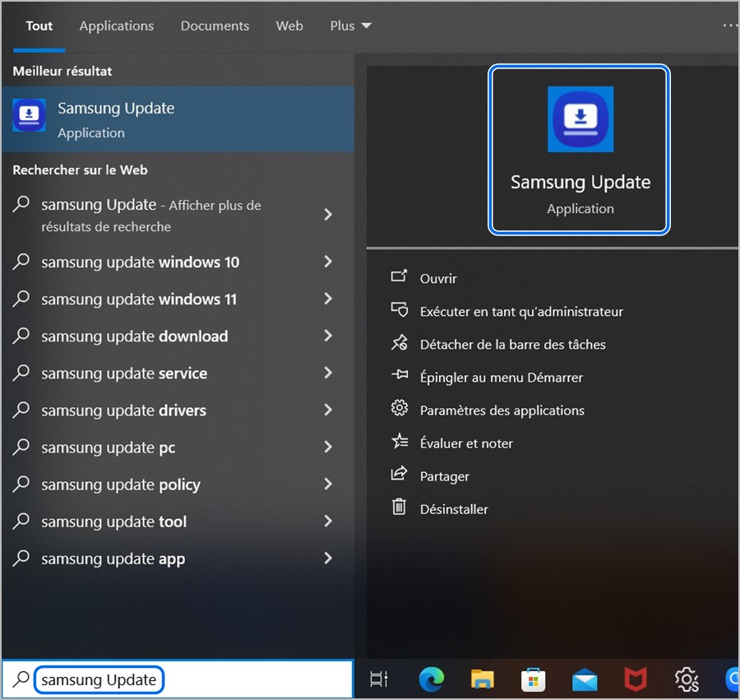Screen dimensions: 740x700
Task: Open Microsoft Edge from the taskbar
Action: pyautogui.click(x=432, y=679)
